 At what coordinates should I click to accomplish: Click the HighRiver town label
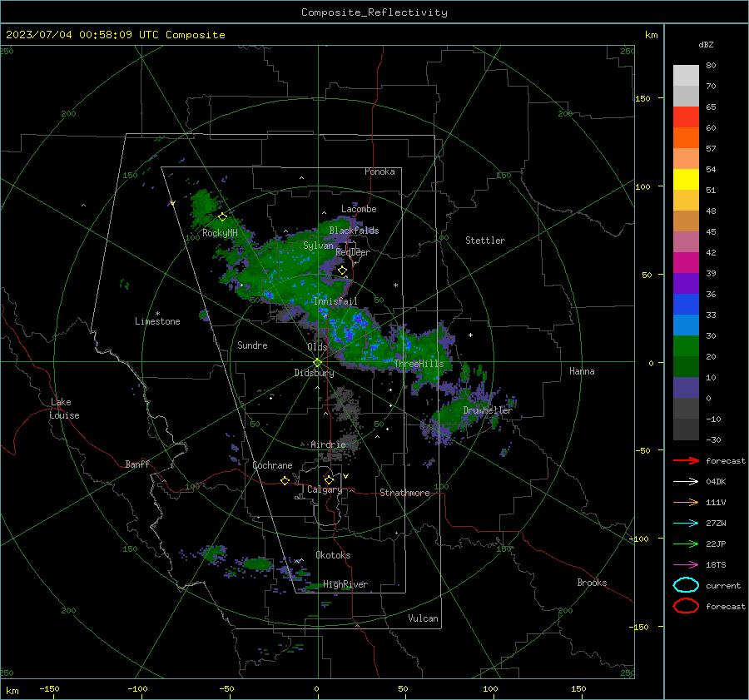tap(345, 584)
